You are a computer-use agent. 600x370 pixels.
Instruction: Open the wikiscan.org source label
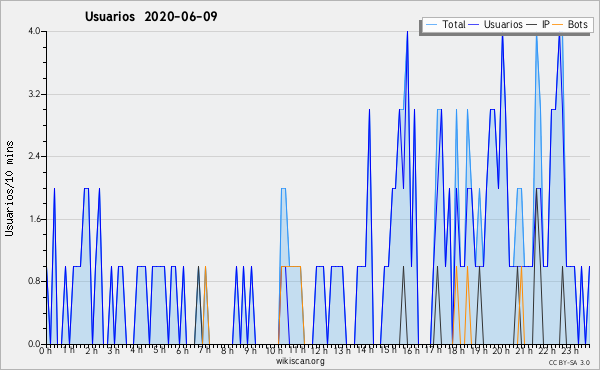[300, 361]
